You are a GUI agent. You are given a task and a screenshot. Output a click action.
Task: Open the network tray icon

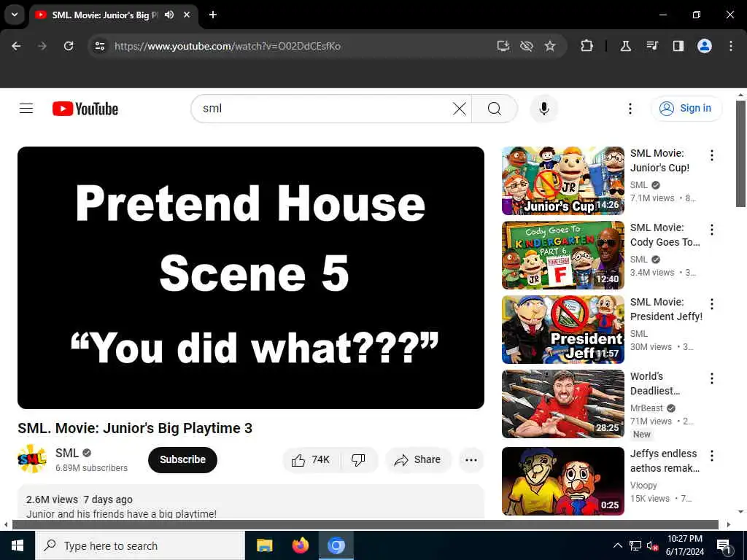coord(635,545)
